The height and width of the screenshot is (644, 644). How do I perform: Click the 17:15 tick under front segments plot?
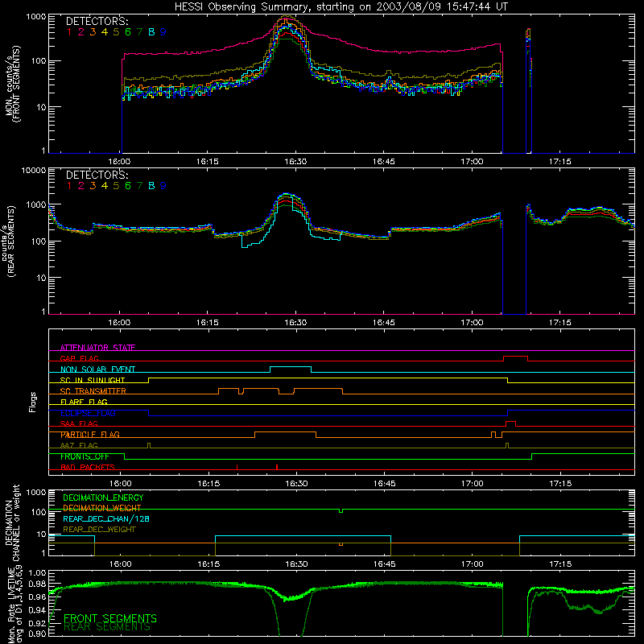click(559, 162)
